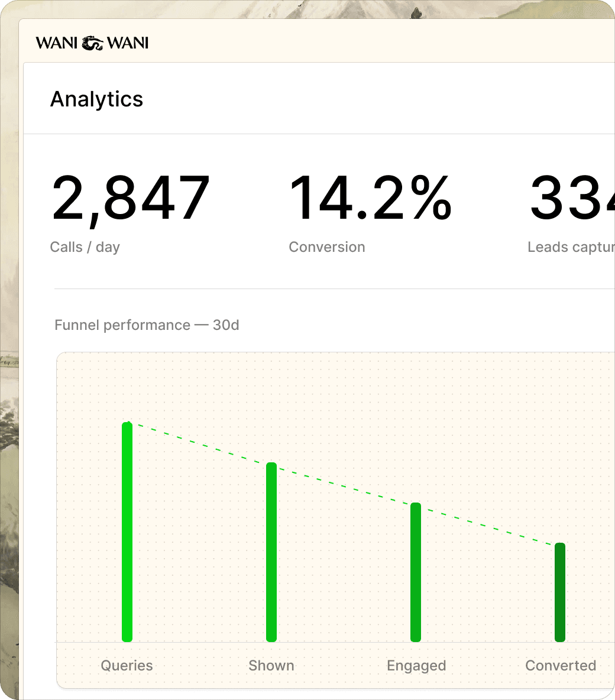This screenshot has height=700, width=615.
Task: Toggle the Shown stage label
Action: pos(271,665)
